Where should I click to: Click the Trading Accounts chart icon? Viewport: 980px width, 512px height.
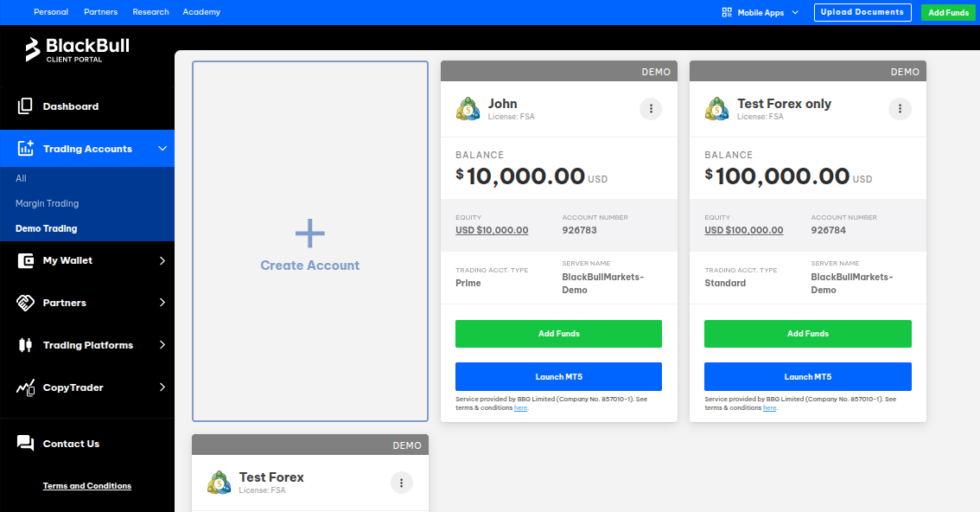point(25,148)
